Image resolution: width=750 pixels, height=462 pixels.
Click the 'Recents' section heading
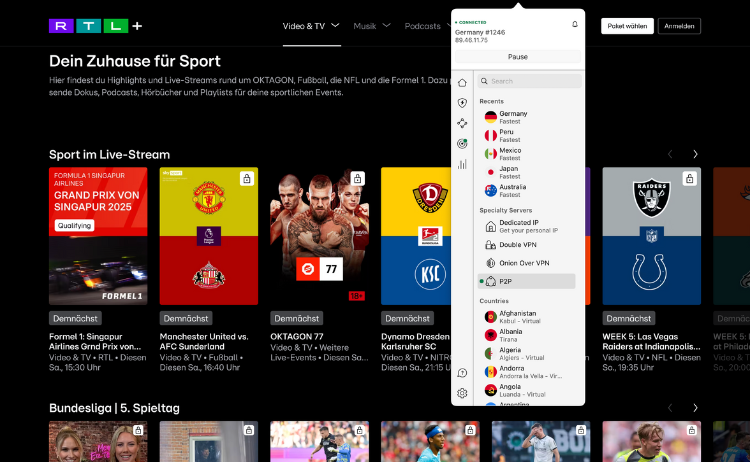[x=491, y=101]
